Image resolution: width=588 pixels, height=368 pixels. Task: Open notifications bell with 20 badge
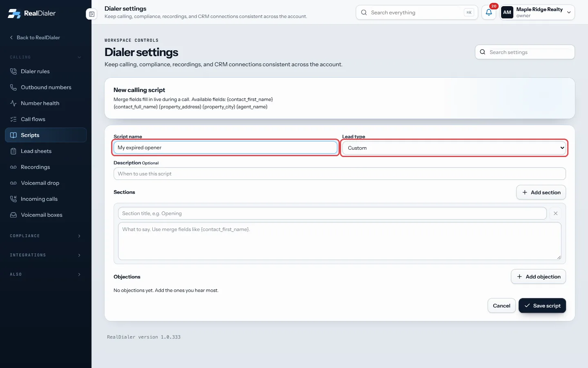(x=489, y=13)
